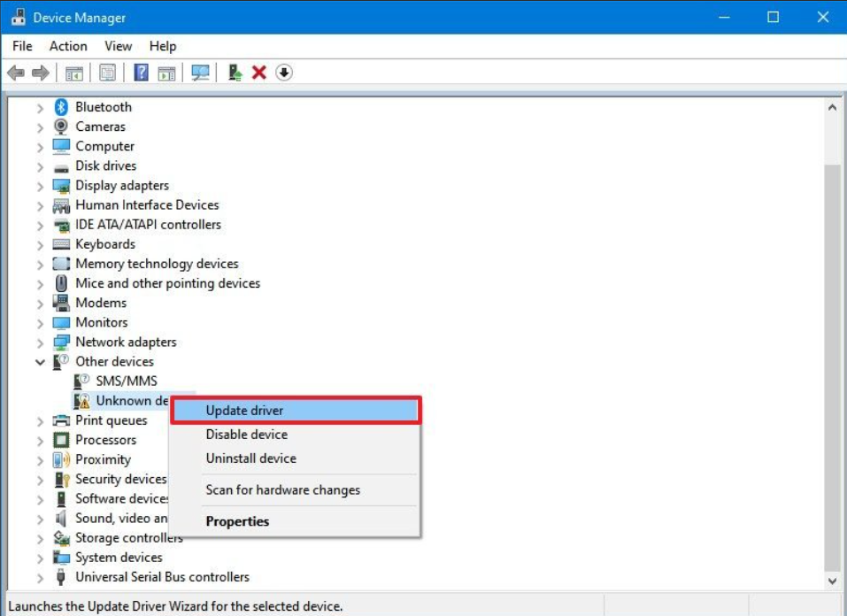Click the scan for hardware changes monitor icon
Image resolution: width=847 pixels, height=616 pixels.
(201, 73)
